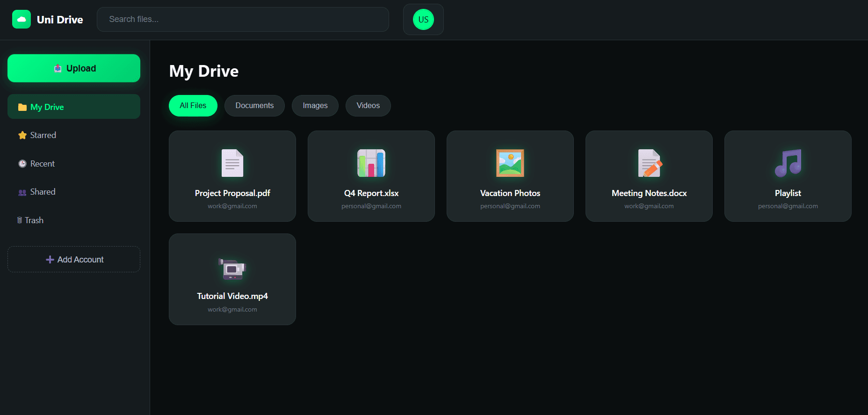
Task: Open the Playlist music note icon
Action: point(788,163)
